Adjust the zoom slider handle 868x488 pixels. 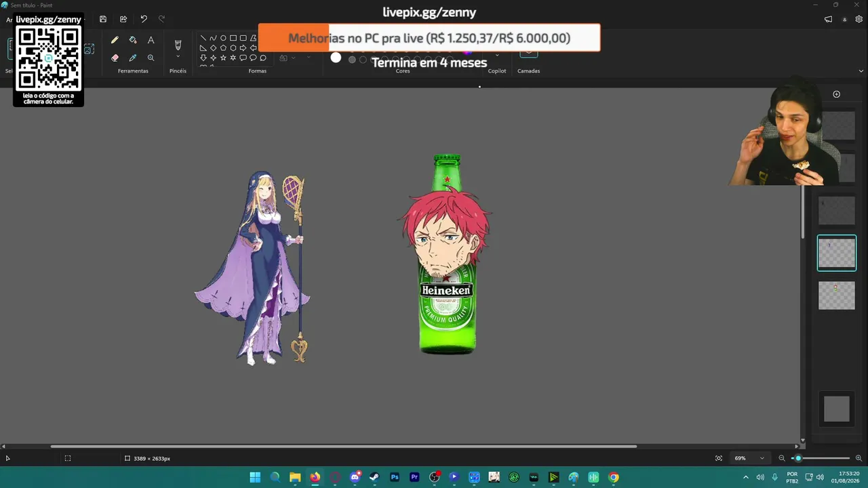tap(798, 458)
